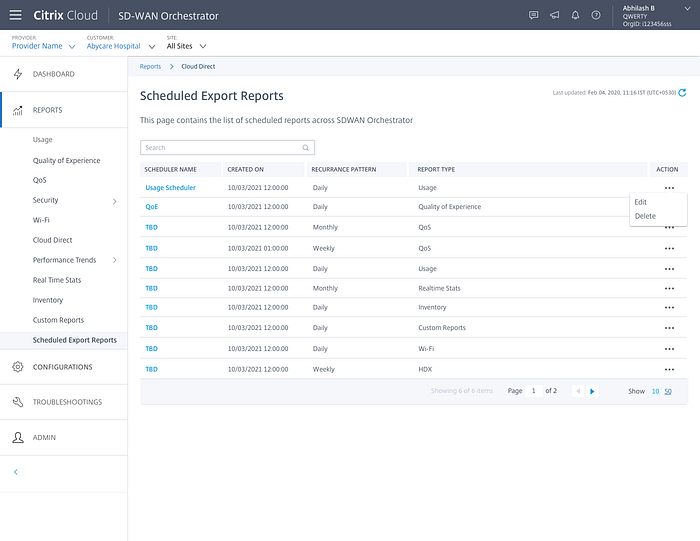Choose Edit from the action menu
Viewport: 700px width, 541px height.
click(x=641, y=202)
